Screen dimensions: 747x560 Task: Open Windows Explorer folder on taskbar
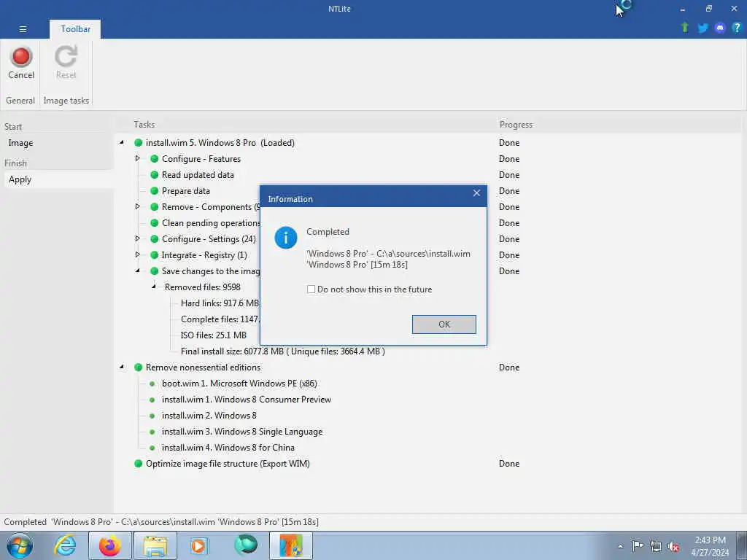click(x=155, y=546)
